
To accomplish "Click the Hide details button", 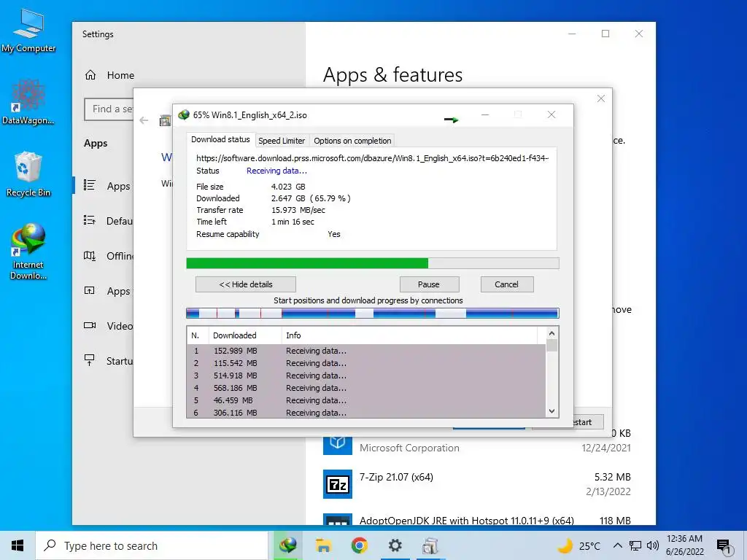I will click(x=246, y=284).
